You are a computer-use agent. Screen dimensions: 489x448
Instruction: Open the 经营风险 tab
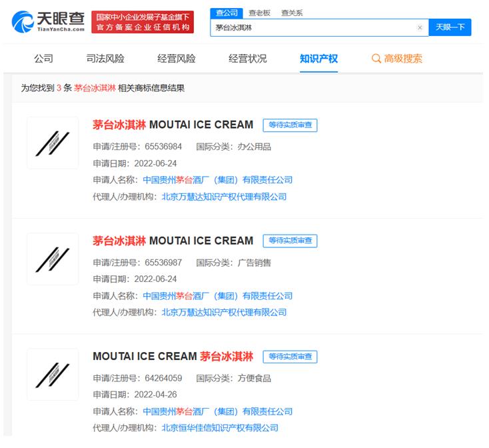tap(176, 59)
